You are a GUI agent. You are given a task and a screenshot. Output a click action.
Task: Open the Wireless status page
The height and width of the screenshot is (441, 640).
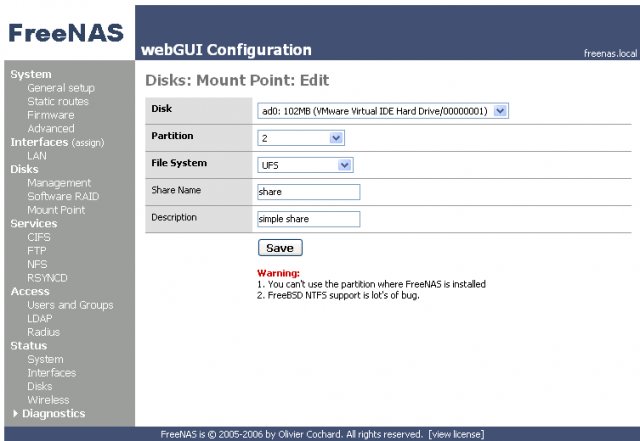click(x=49, y=400)
